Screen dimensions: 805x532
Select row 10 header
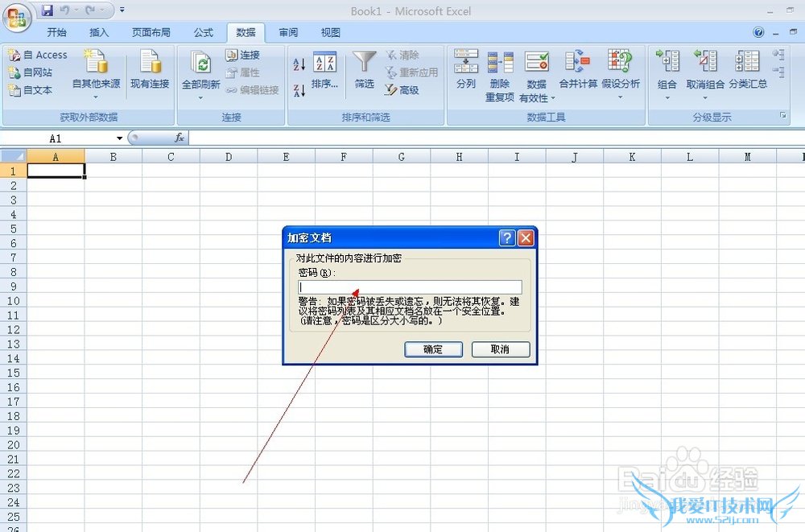[x=14, y=301]
